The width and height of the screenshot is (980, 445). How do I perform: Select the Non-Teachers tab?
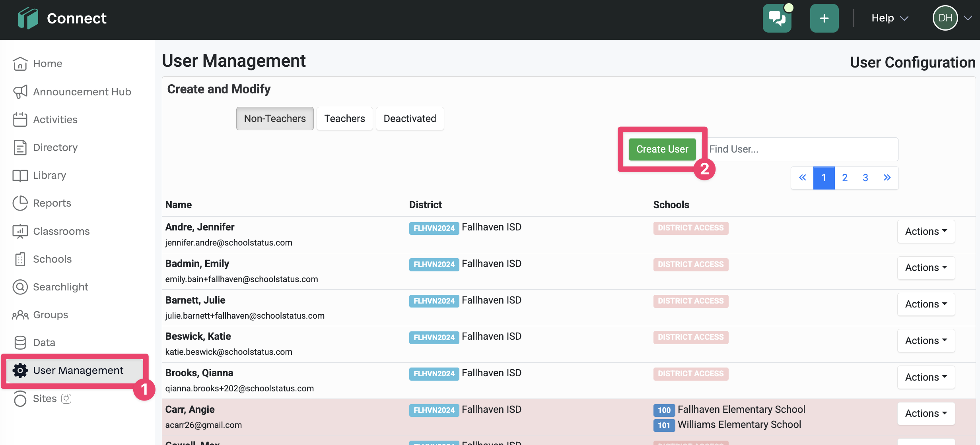(x=275, y=118)
